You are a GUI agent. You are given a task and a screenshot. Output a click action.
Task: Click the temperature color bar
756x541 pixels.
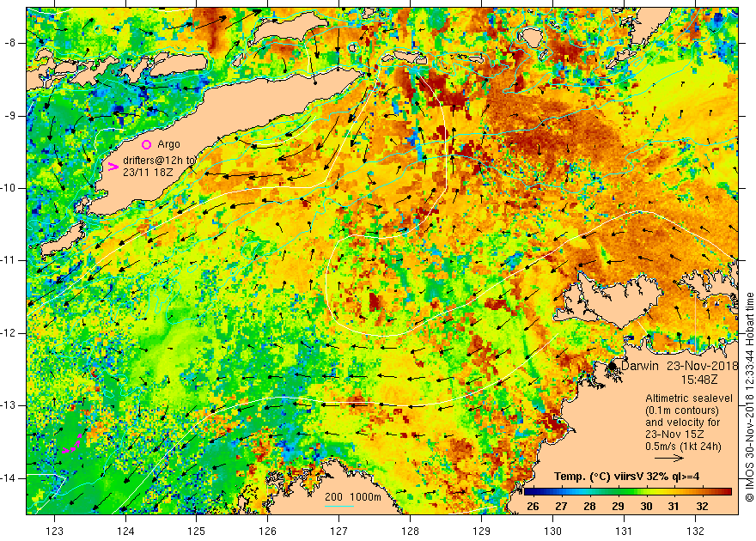tap(628, 492)
